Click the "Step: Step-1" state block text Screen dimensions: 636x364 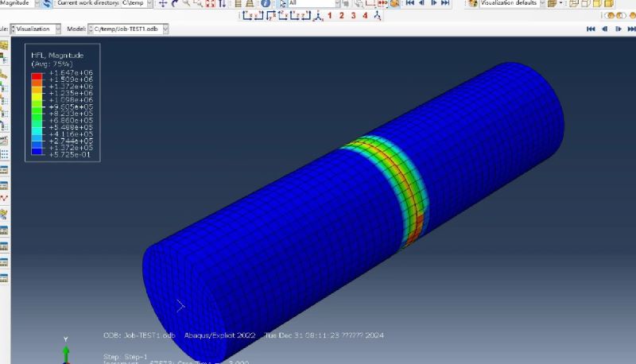(126, 357)
